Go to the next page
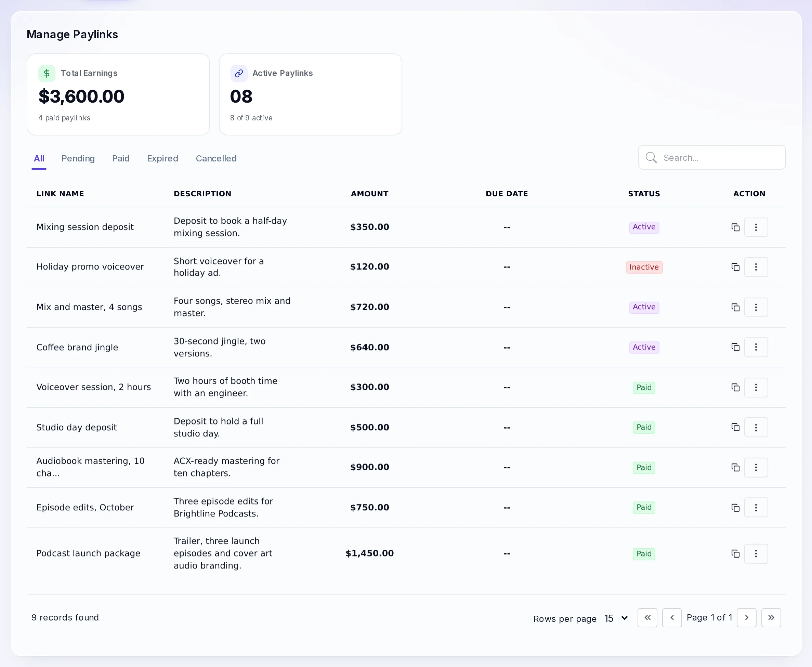The height and width of the screenshot is (667, 812). pos(746,618)
